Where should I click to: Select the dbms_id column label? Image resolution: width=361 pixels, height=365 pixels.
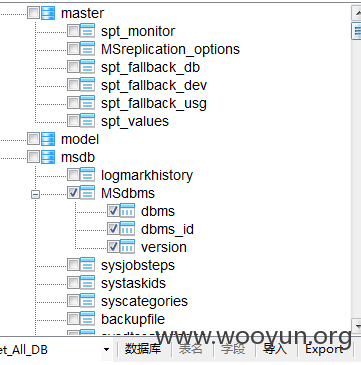click(x=167, y=229)
